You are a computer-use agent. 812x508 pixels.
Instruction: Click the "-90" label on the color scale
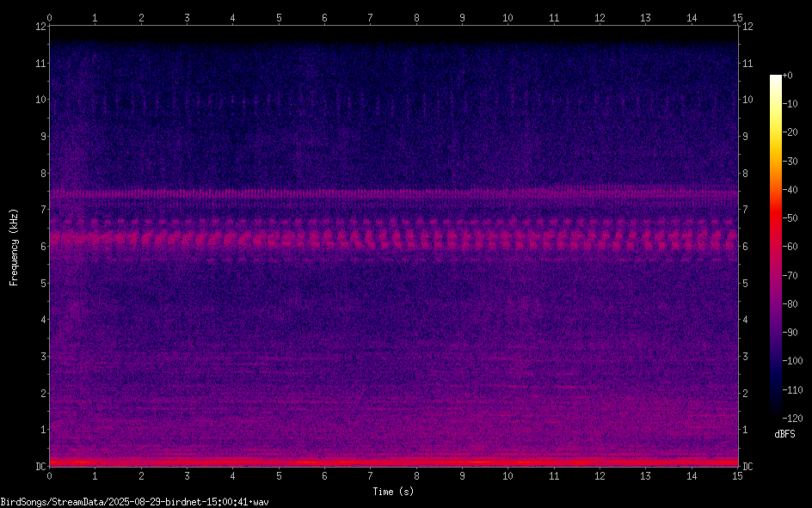[x=790, y=333]
